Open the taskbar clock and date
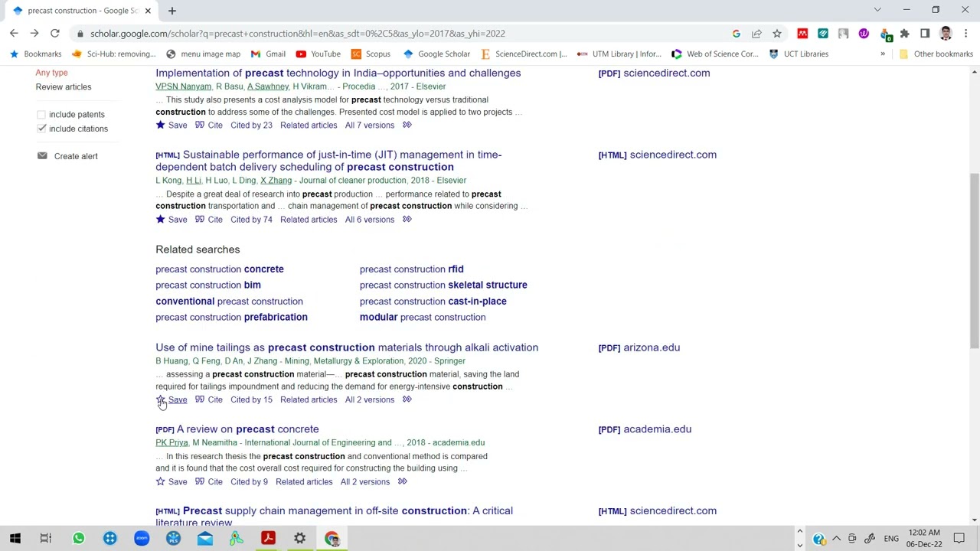980x551 pixels. tap(924, 539)
